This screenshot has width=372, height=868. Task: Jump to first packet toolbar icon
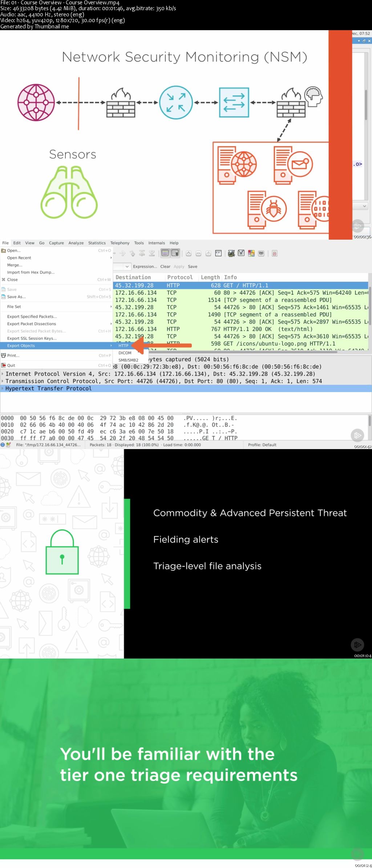pyautogui.click(x=142, y=253)
